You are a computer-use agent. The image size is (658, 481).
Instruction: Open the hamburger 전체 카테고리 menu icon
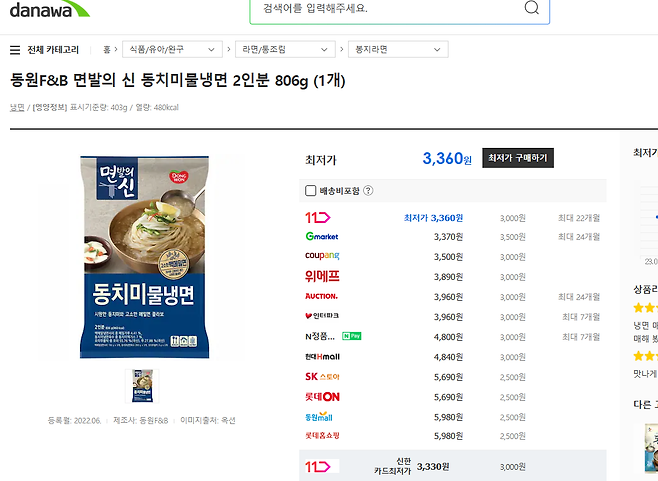tap(15, 50)
